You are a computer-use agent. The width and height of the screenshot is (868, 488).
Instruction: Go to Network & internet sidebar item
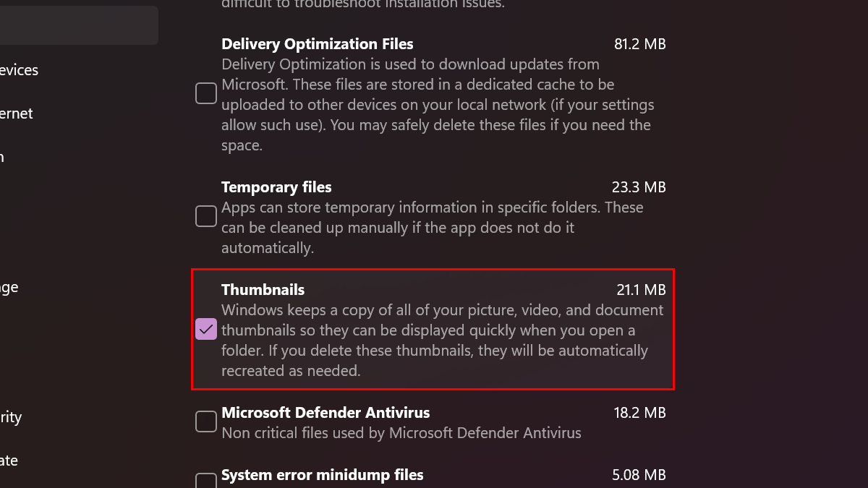(x=16, y=114)
